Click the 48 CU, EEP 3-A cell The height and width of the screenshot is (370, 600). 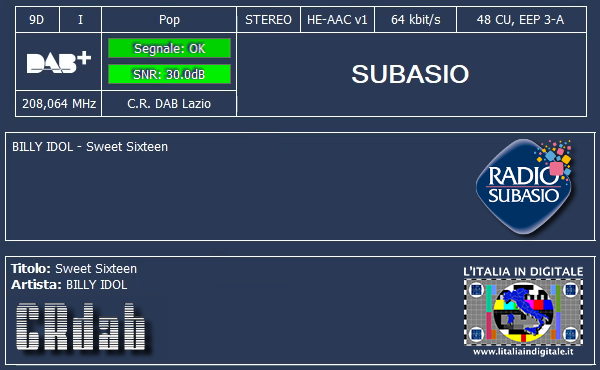pos(521,20)
